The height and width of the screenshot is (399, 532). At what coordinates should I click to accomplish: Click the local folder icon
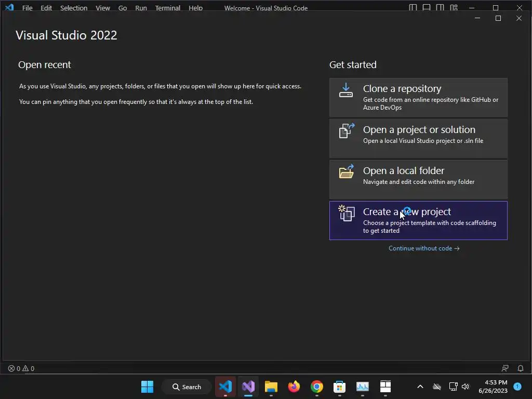coord(347,171)
